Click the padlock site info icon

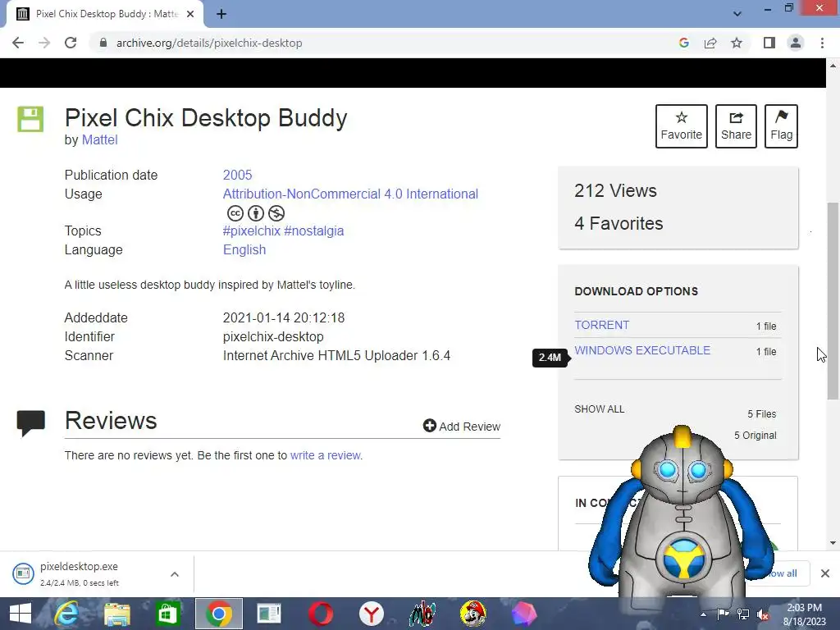103,43
